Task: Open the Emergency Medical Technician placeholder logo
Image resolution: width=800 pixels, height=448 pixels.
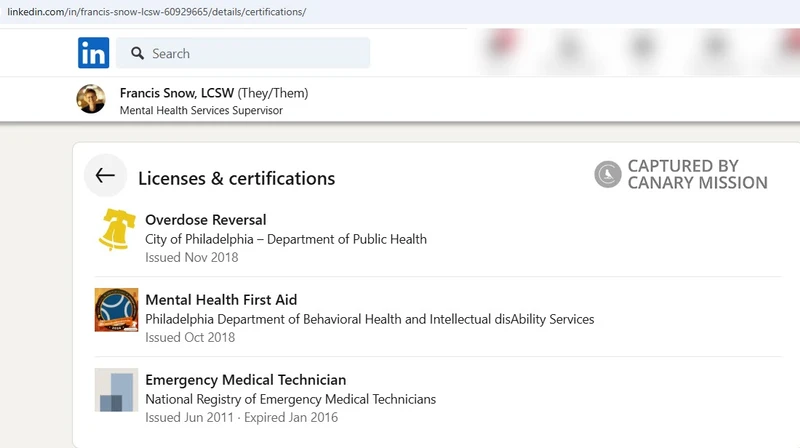Action: (116, 390)
